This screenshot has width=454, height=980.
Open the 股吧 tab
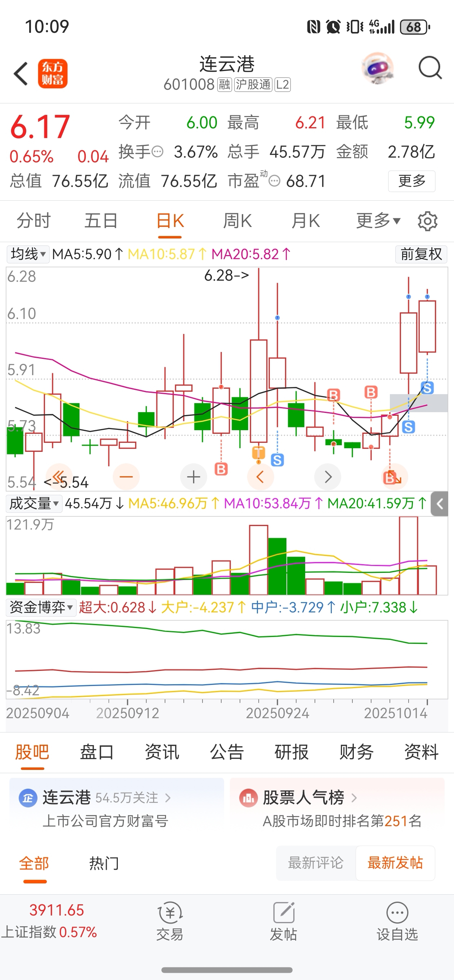pos(32,752)
